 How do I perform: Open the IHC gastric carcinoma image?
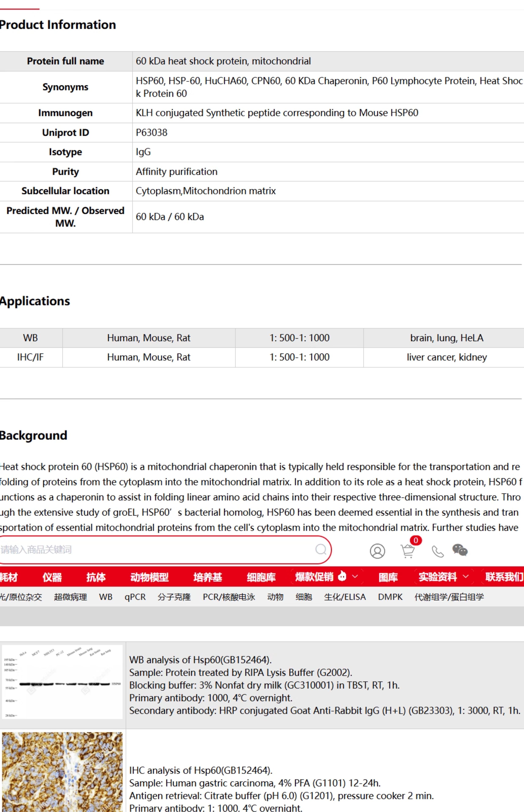62,772
